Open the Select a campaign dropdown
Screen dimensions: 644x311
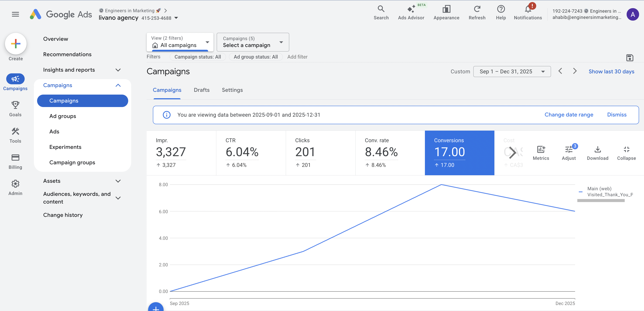click(x=253, y=42)
